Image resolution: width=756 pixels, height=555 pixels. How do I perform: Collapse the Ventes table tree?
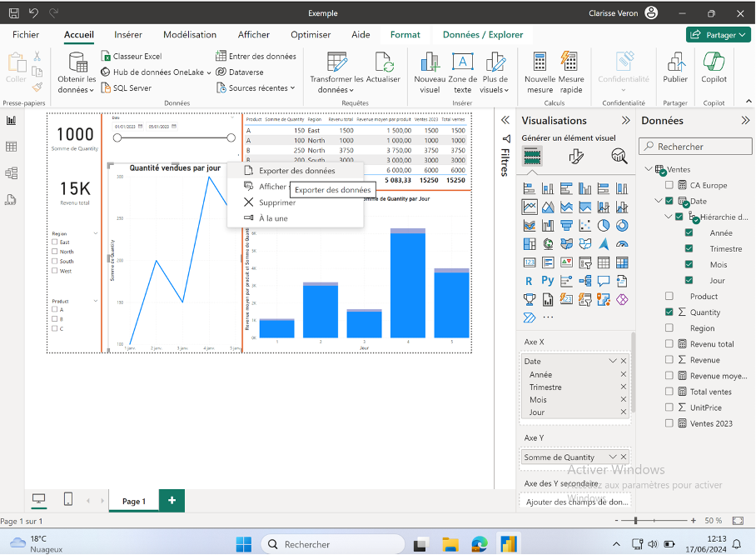[649, 169]
